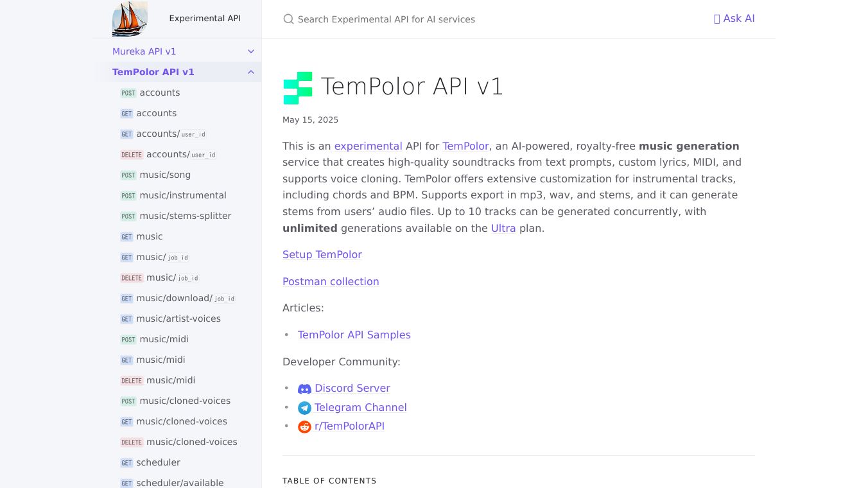The image size is (868, 488).
Task: Collapse the TemPolor API v1 section
Action: (251, 72)
